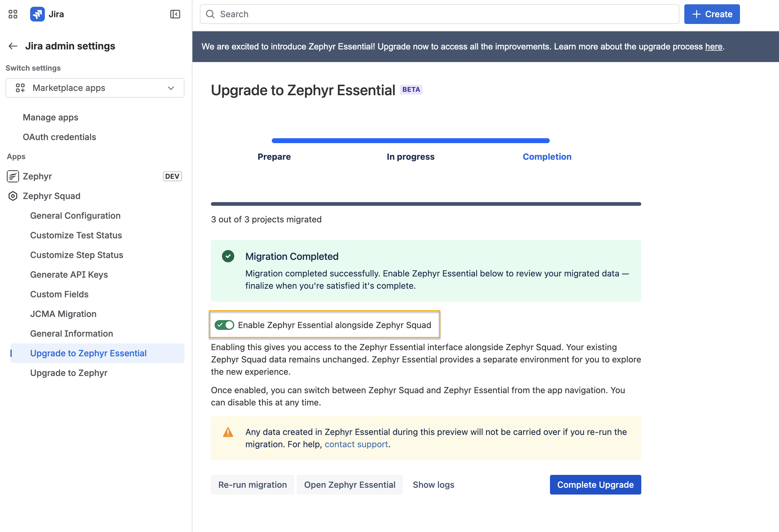Click Re-run migration button

(252, 485)
